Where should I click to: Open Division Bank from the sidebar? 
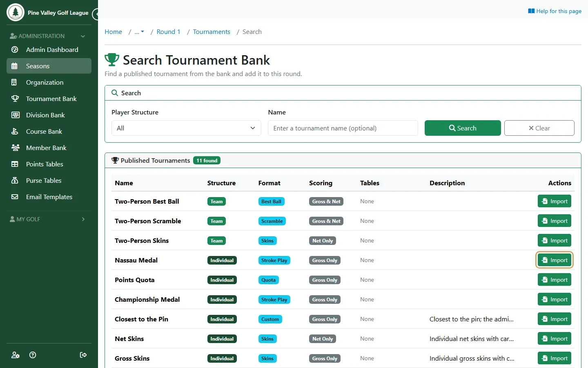click(49, 115)
